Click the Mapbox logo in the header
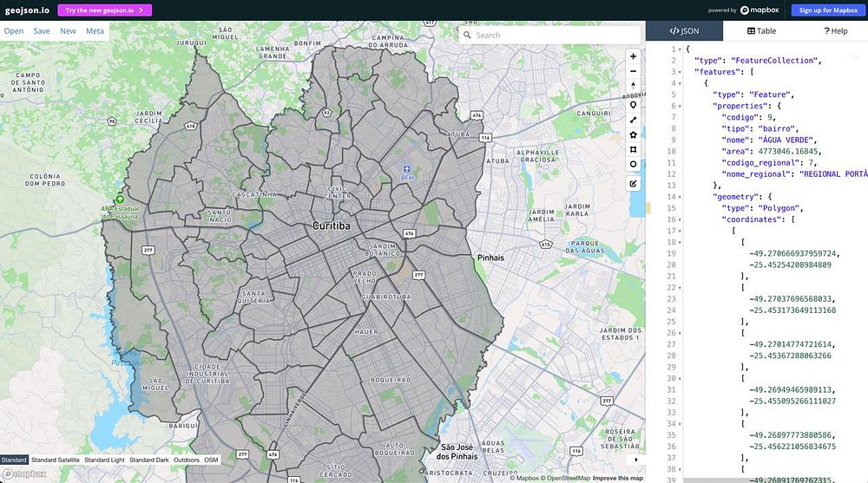Screen dimensions: 868x483 click(x=759, y=10)
